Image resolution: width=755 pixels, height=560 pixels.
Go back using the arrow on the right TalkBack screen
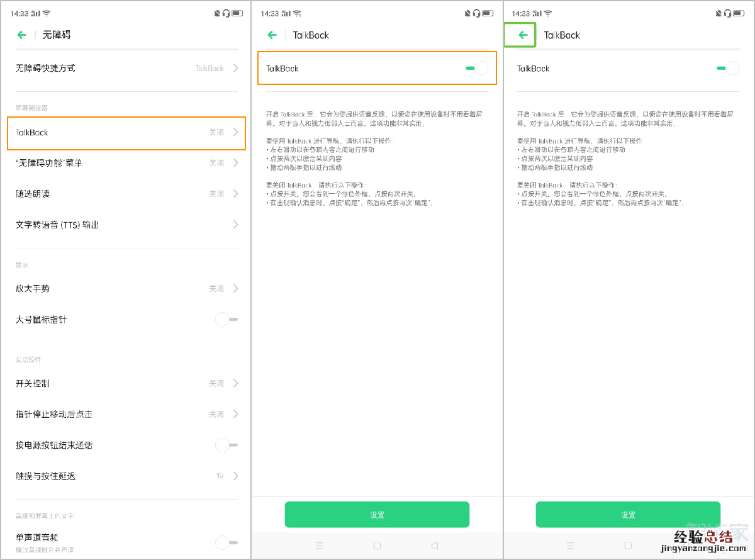point(523,35)
